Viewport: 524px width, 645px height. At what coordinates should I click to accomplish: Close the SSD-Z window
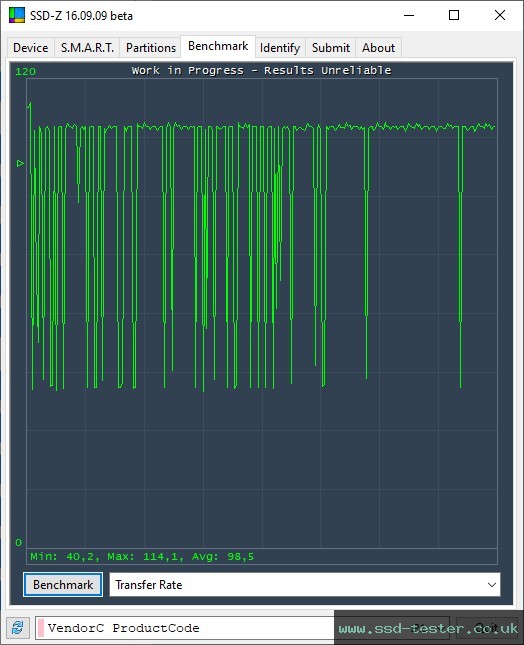pos(500,15)
